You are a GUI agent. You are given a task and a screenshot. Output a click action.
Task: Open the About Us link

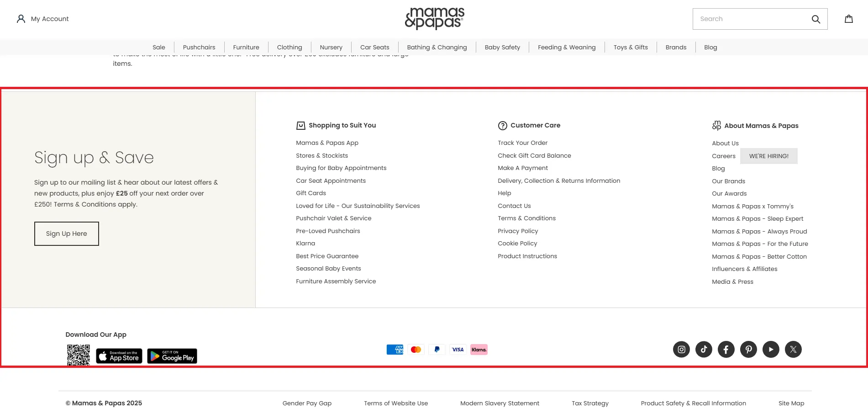click(725, 143)
